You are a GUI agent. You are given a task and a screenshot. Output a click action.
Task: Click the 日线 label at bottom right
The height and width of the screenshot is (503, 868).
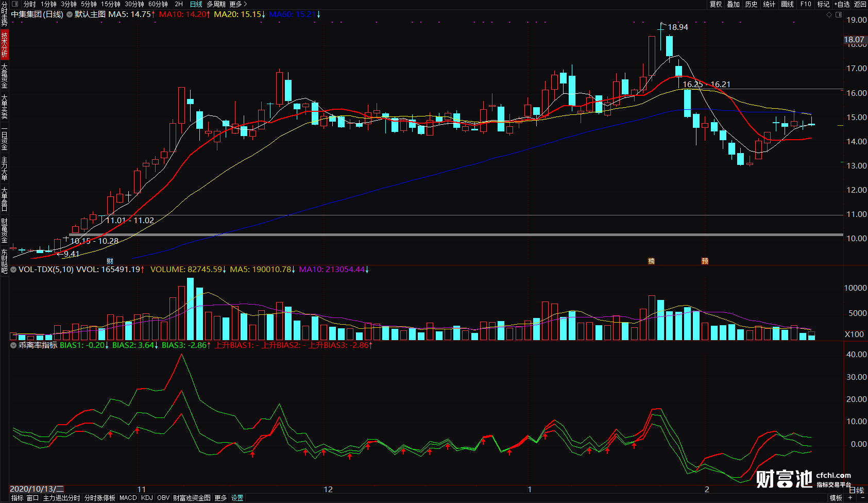tap(856, 490)
